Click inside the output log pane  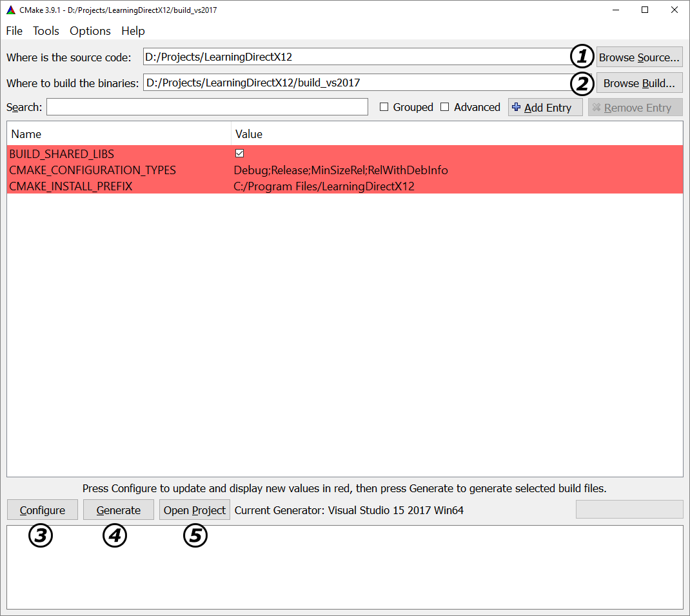345,567
